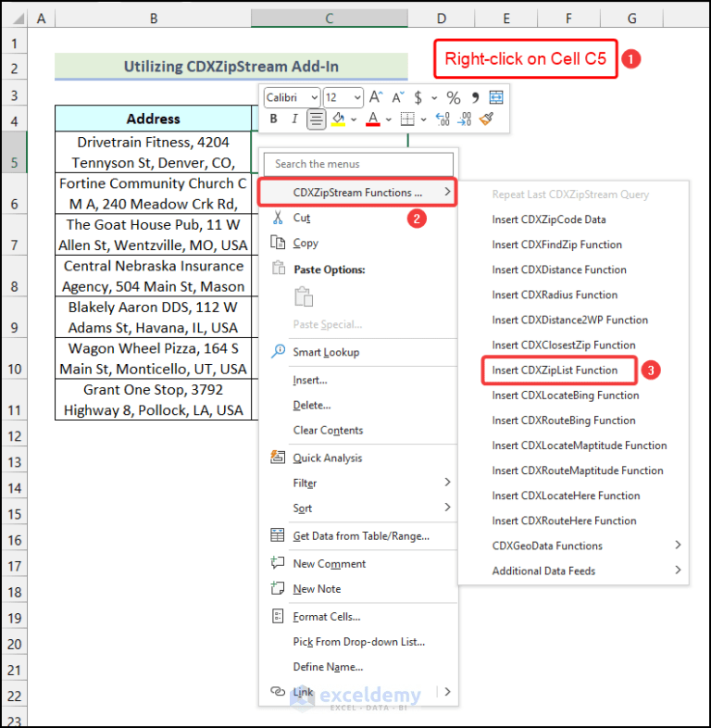Select the Format Painter brush
The height and width of the screenshot is (728, 711).
click(x=486, y=119)
